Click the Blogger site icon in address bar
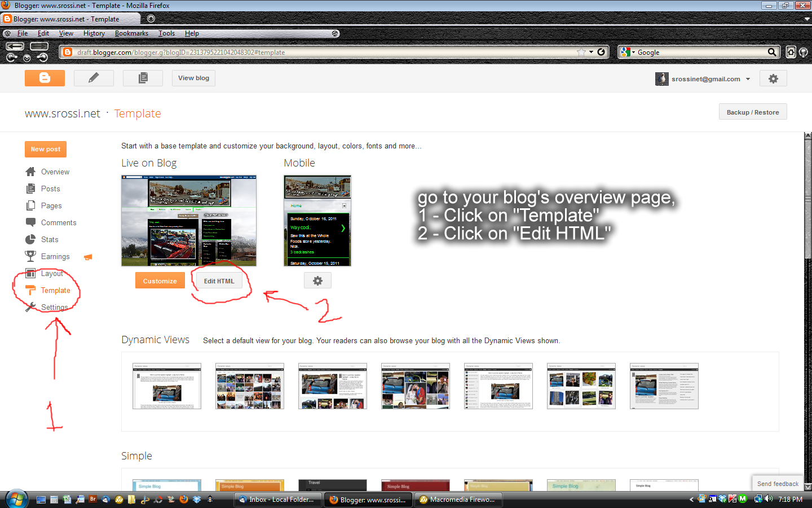This screenshot has height=508, width=812. tap(68, 52)
